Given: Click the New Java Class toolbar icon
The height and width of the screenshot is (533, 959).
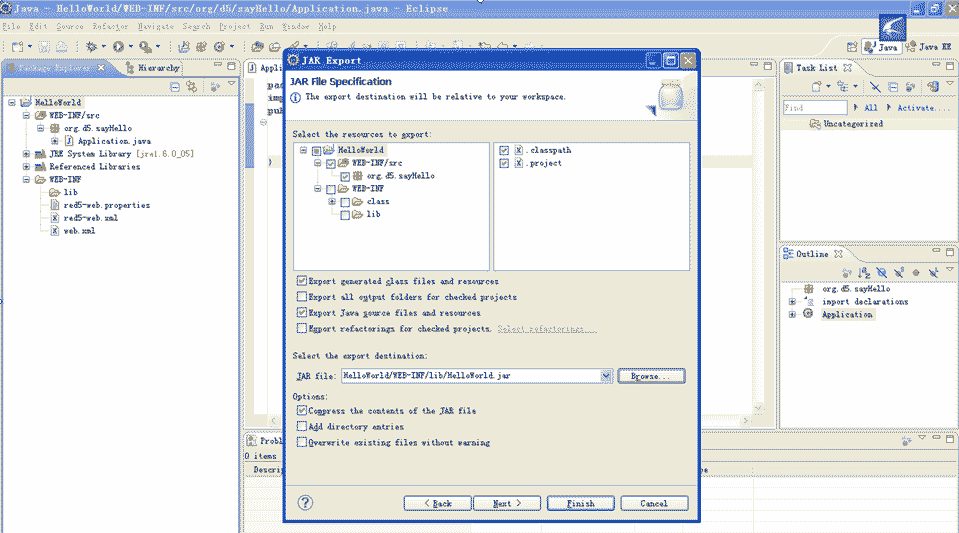Looking at the screenshot, I should [x=220, y=47].
